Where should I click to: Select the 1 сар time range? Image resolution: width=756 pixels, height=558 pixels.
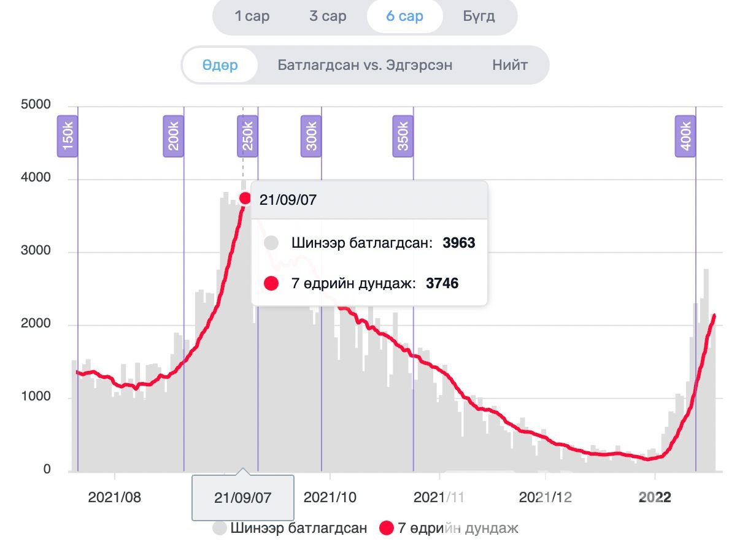(x=252, y=17)
